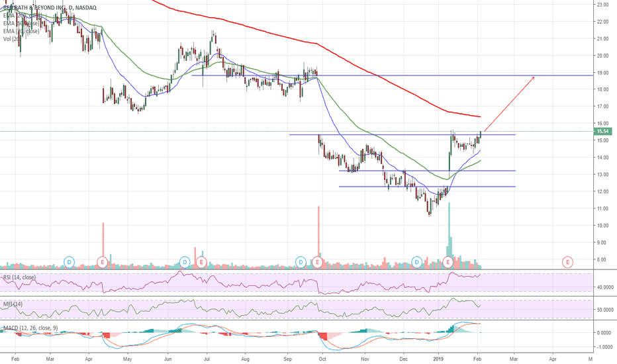This screenshot has height=364, width=617.
Task: Click the 16.00 price axis label
Action: pos(602,124)
